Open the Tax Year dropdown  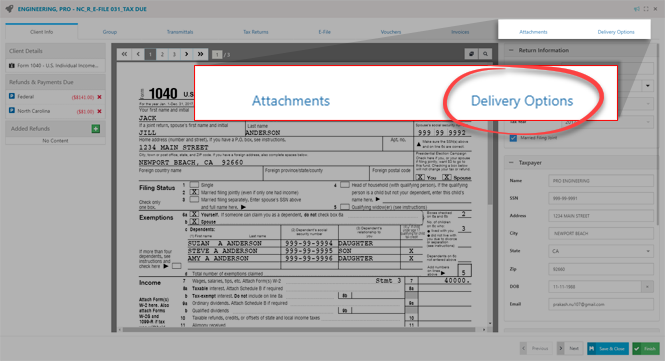pos(606,122)
